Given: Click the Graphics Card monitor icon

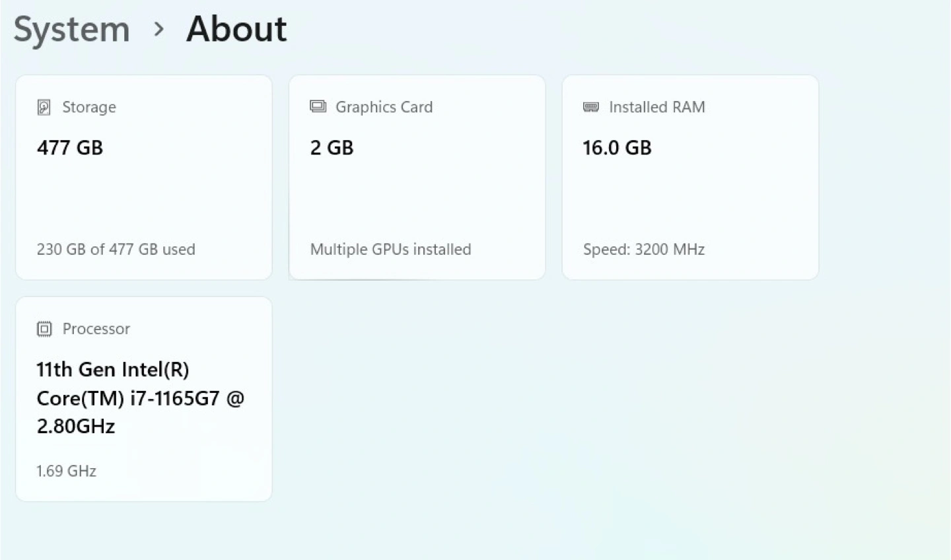Looking at the screenshot, I should click(318, 107).
